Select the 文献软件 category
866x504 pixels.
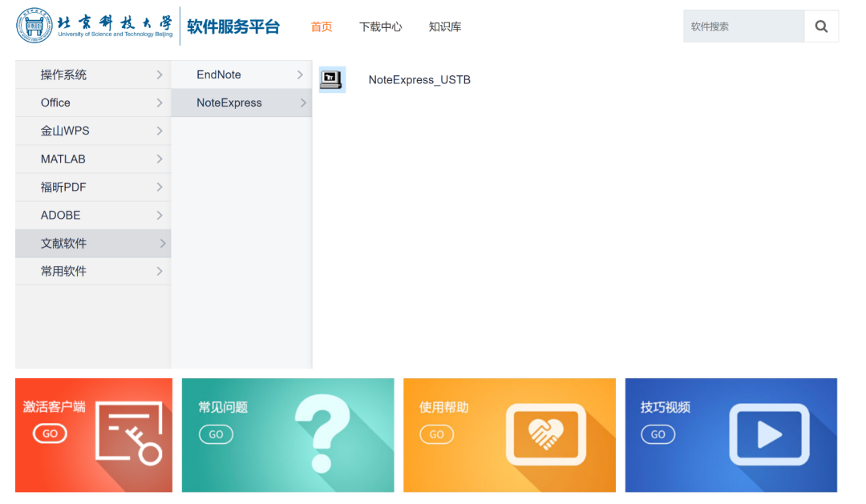[x=93, y=244]
